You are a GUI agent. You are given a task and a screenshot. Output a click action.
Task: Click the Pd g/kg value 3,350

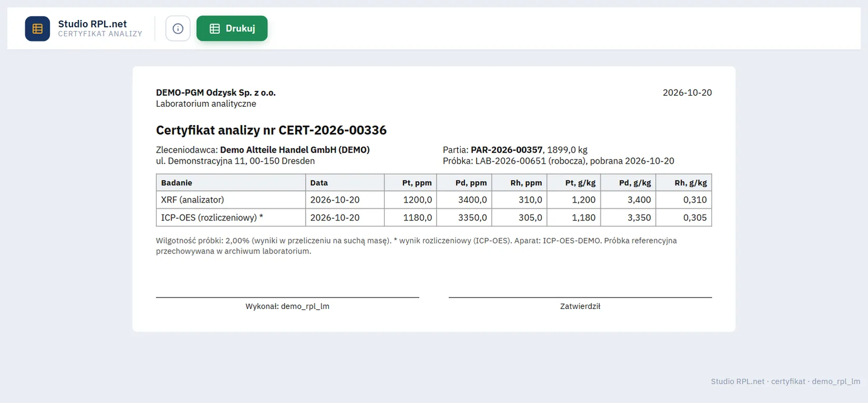[639, 218]
